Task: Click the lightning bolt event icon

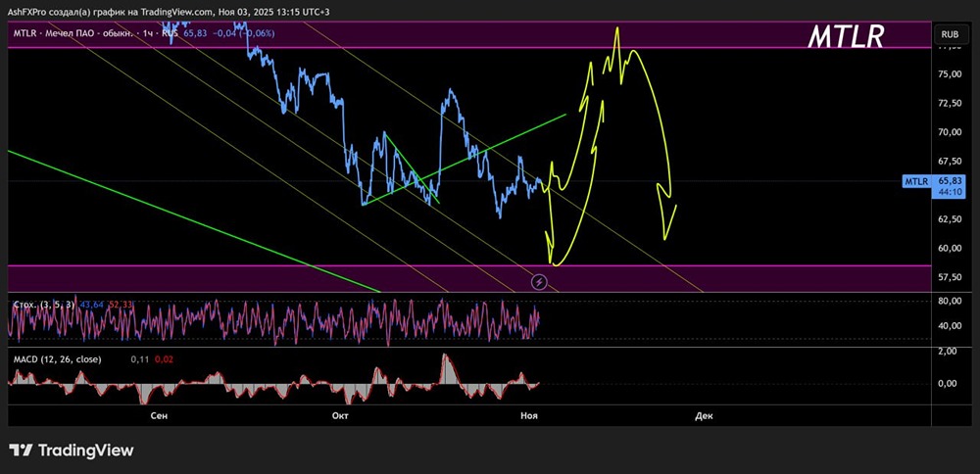Action: tap(539, 282)
